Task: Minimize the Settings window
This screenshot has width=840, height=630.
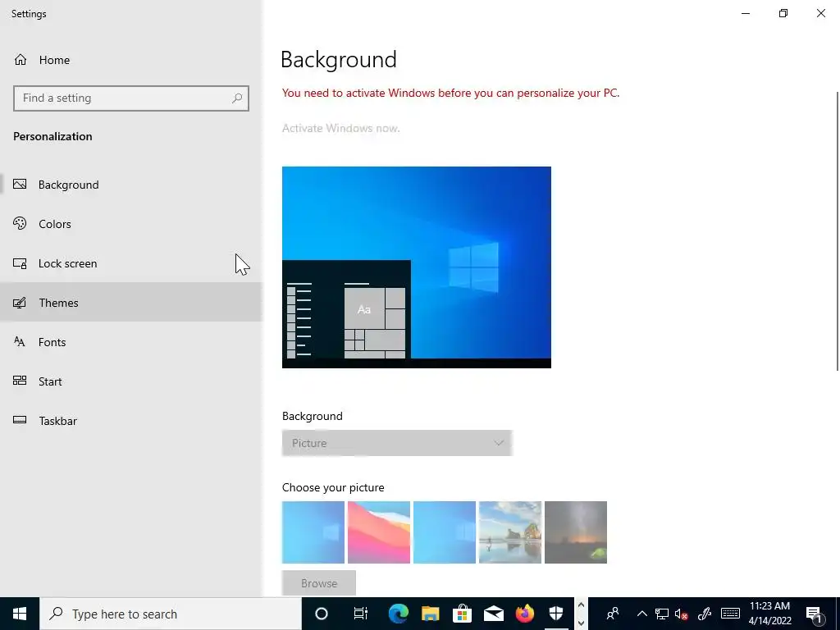Action: click(746, 13)
